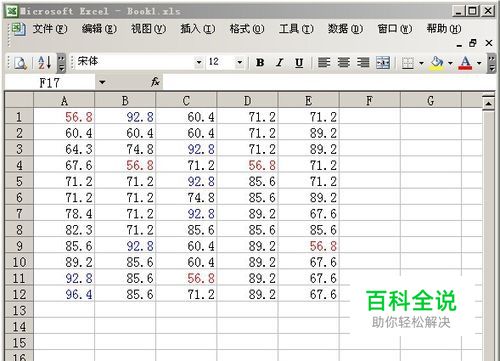This screenshot has width=500, height=361.
Task: Toggle Underline formatting button
Action: (x=299, y=63)
